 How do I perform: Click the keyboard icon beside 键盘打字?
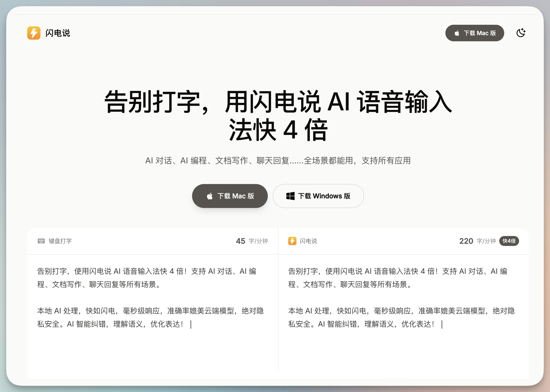coord(41,241)
